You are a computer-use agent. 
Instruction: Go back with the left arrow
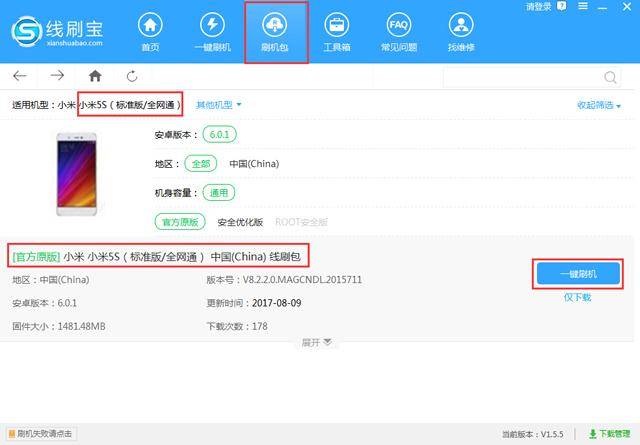(x=20, y=76)
